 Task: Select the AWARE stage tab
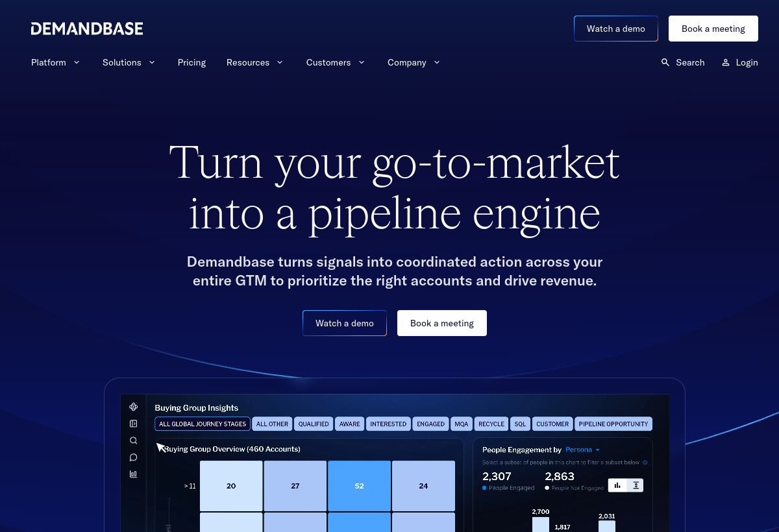pos(349,424)
